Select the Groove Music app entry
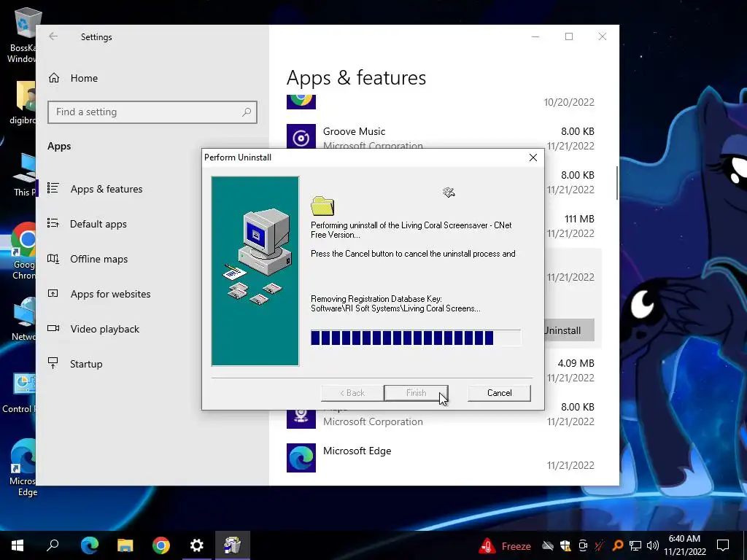747x560 pixels. click(440, 136)
